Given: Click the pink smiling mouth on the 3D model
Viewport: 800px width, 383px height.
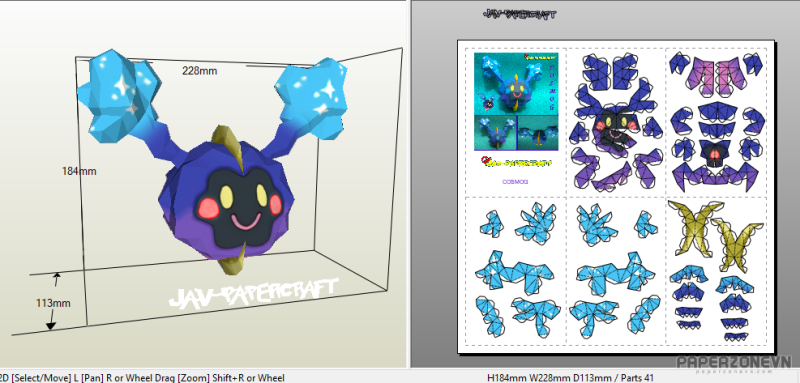Looking at the screenshot, I should pos(245,222).
